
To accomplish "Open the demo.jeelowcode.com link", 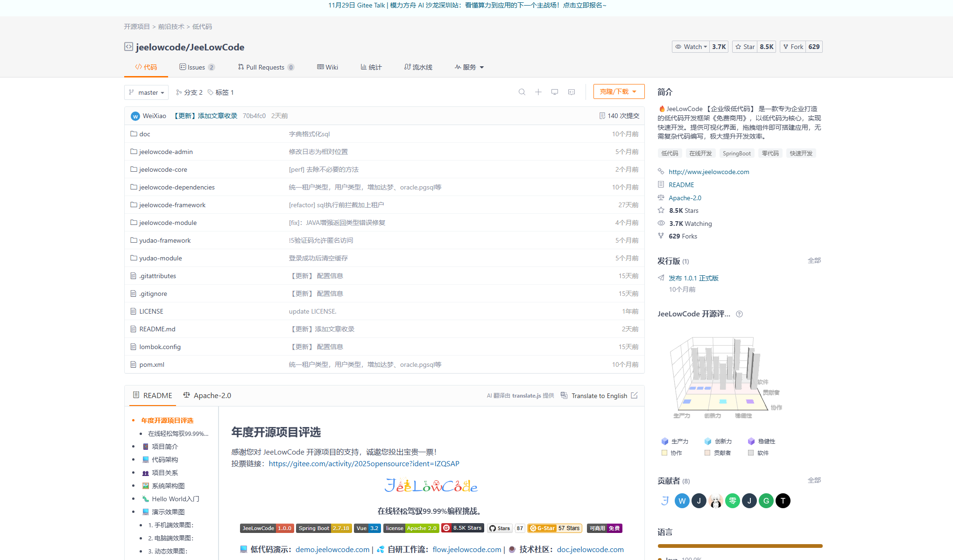I will 332,549.
